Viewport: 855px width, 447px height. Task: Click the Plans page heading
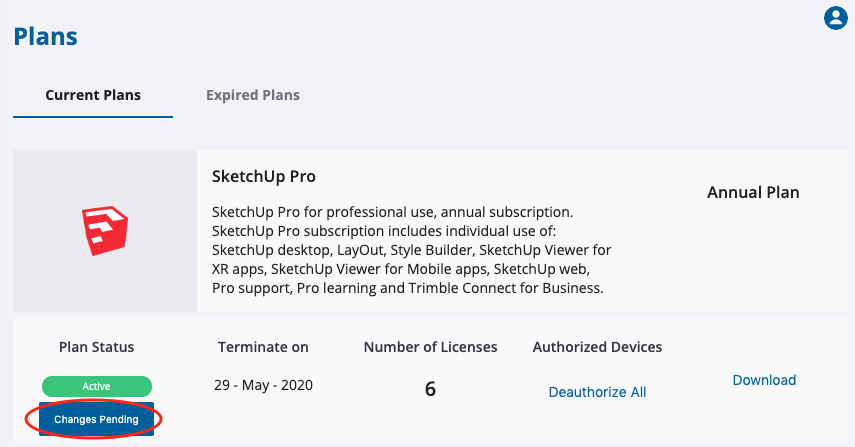click(45, 37)
